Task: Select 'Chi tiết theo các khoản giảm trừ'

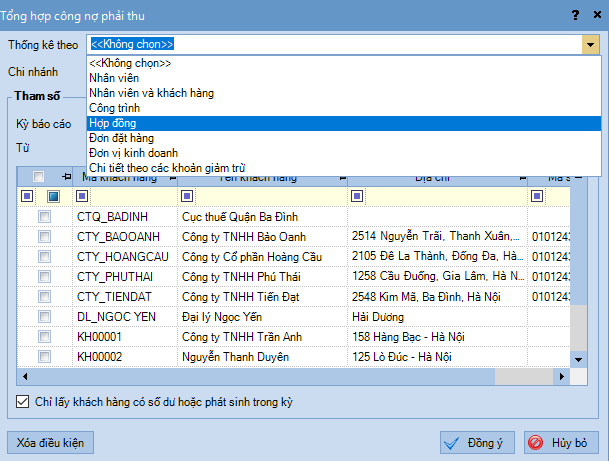Action: pyautogui.click(x=167, y=167)
